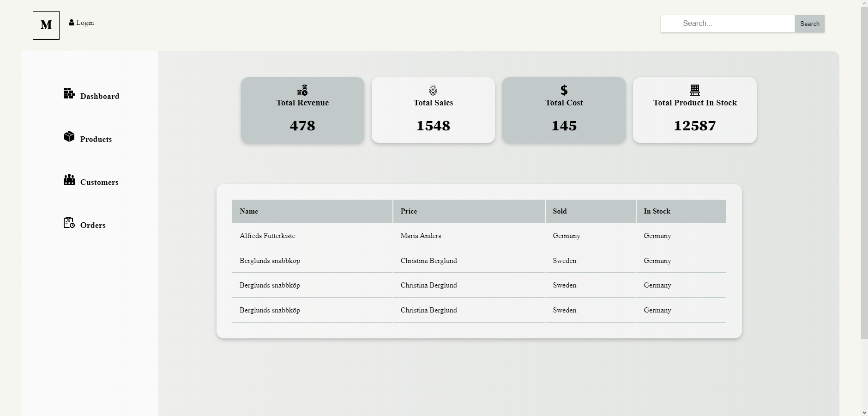Select the Total Sales value 1548

point(433,126)
